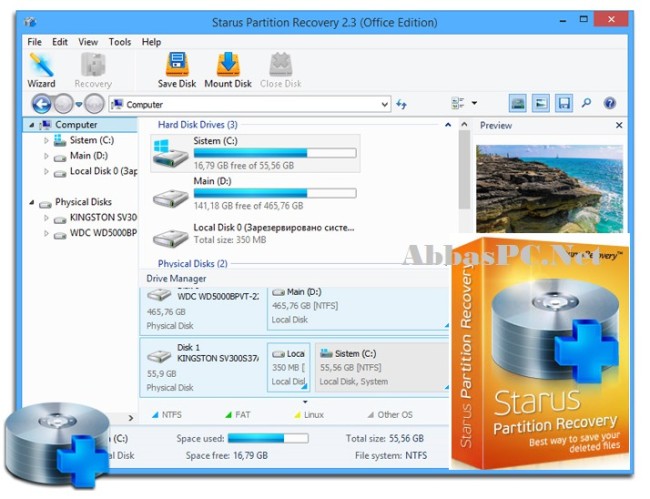Screen dimensions: 650x499
Task: Toggle the drive manager panel icon
Action: tap(517, 103)
